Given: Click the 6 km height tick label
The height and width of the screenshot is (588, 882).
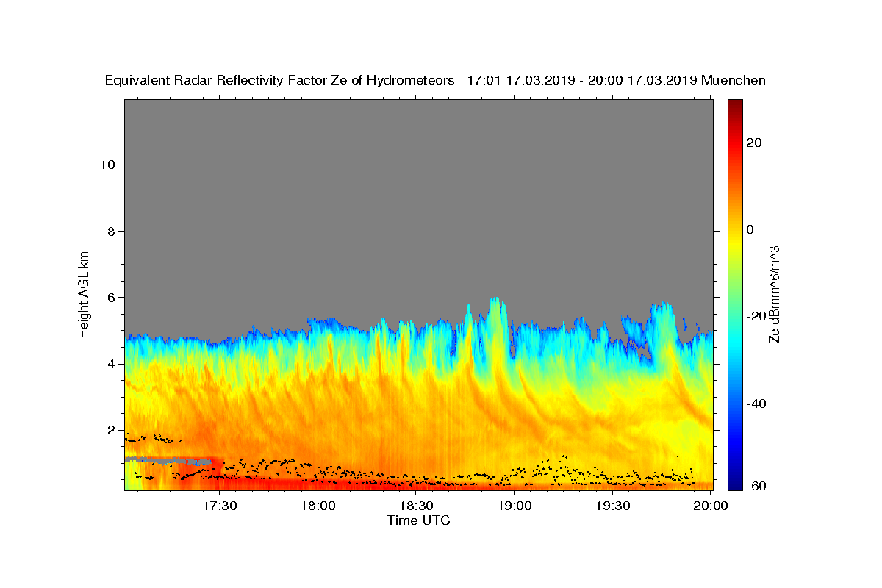Looking at the screenshot, I should click(111, 298).
